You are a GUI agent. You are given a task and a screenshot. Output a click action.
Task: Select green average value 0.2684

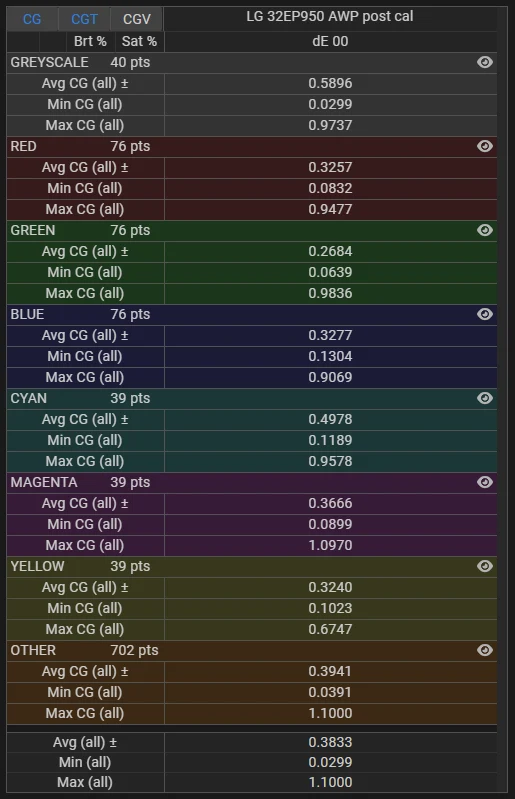[x=330, y=251]
